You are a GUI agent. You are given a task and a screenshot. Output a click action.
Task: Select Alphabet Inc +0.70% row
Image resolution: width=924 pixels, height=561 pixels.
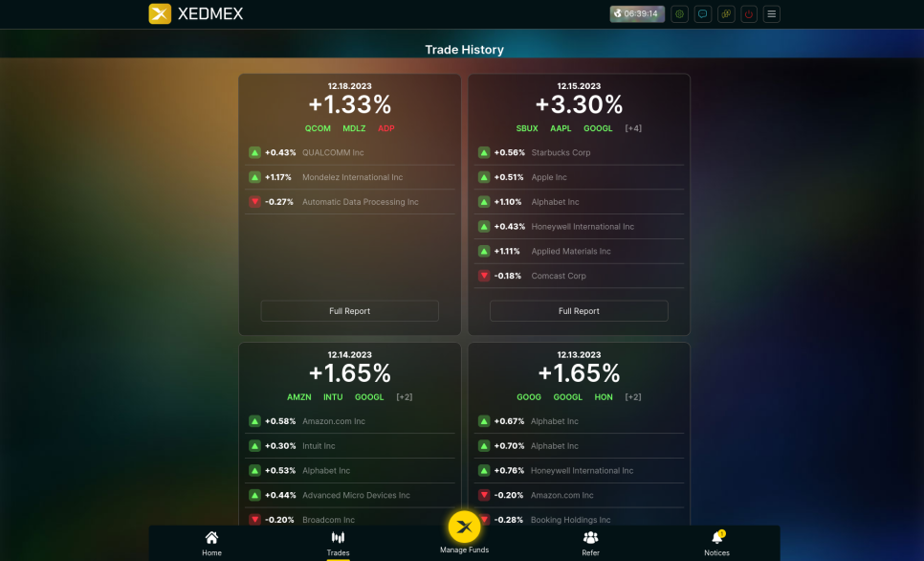tap(579, 446)
